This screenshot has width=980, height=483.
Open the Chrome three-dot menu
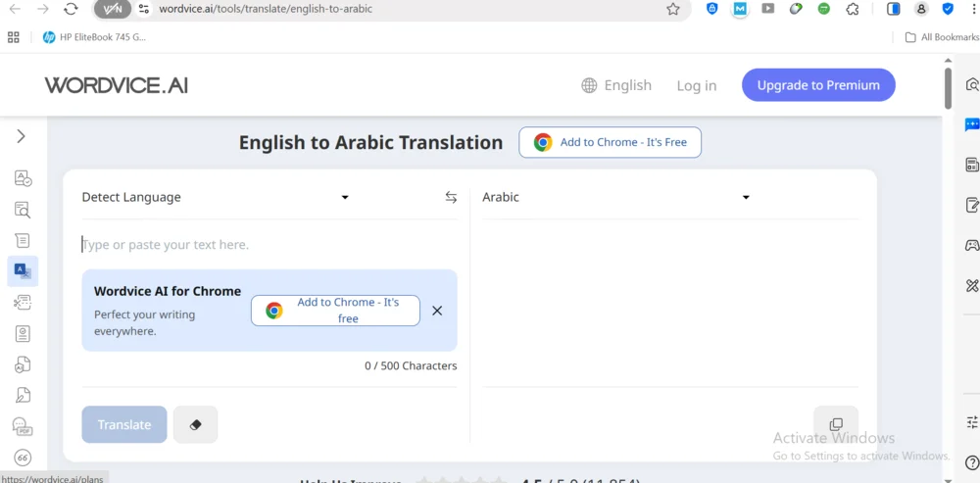[972, 9]
